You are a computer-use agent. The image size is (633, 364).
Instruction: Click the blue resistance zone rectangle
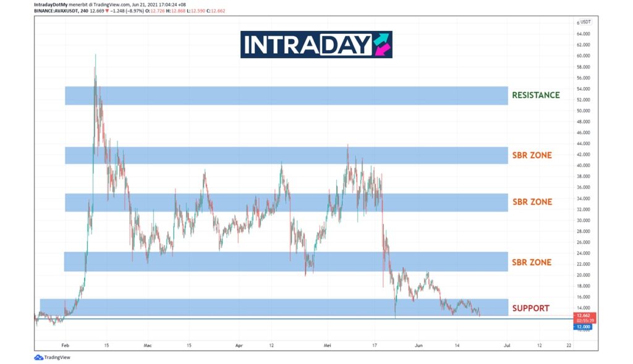click(286, 95)
